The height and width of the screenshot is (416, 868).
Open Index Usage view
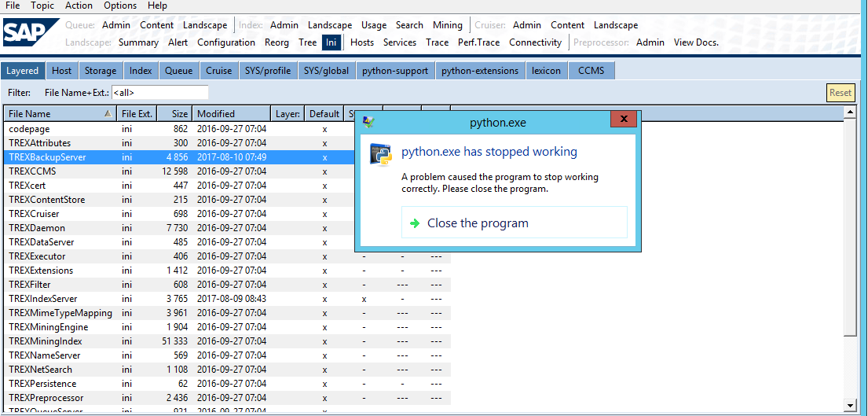(374, 25)
